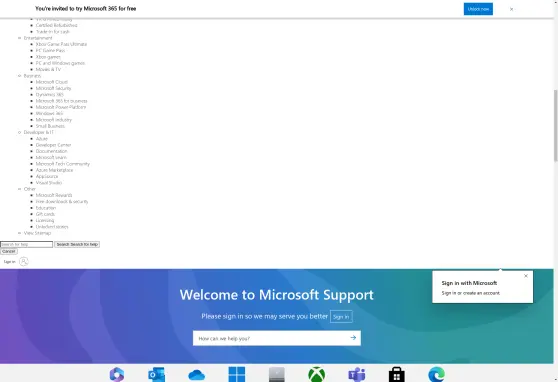Click the user avatar sign-in icon

point(24,261)
